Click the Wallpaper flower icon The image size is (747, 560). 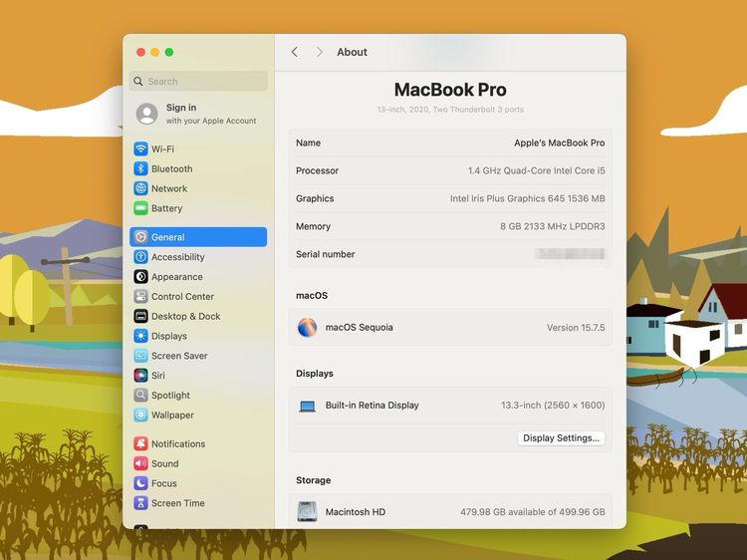click(140, 416)
